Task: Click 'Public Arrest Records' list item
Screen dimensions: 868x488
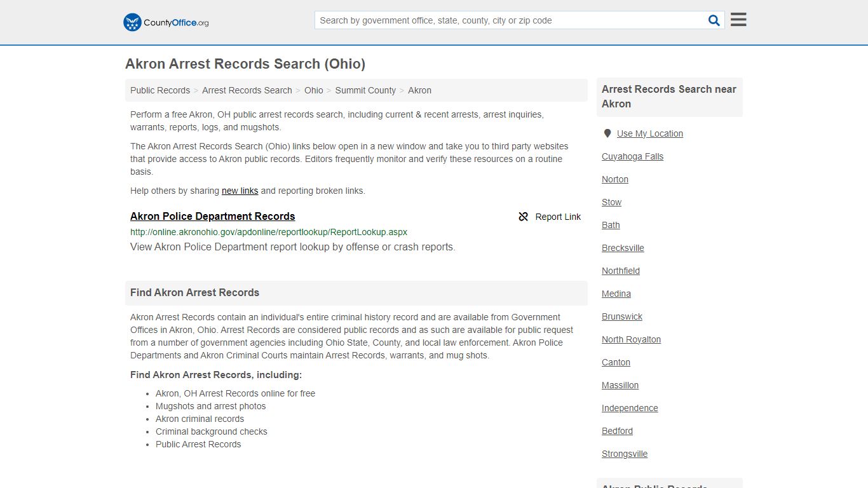Action: click(x=198, y=444)
